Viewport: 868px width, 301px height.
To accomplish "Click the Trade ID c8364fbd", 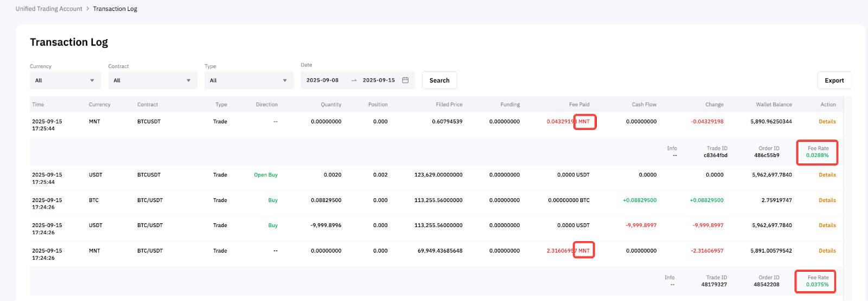I will 715,155.
